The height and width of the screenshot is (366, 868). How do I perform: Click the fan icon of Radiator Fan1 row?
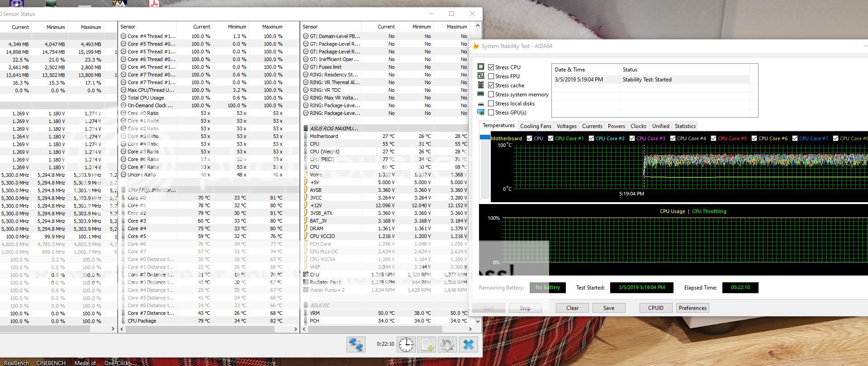click(x=306, y=282)
